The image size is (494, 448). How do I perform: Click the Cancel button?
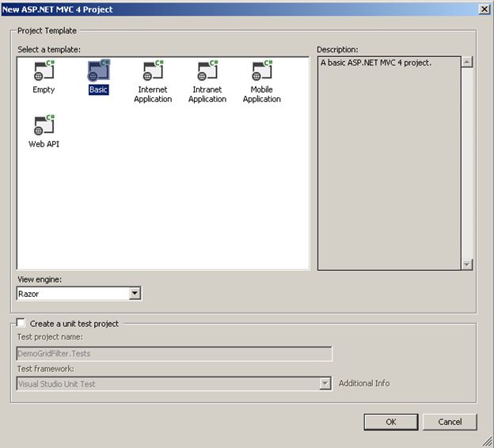pyautogui.click(x=450, y=422)
